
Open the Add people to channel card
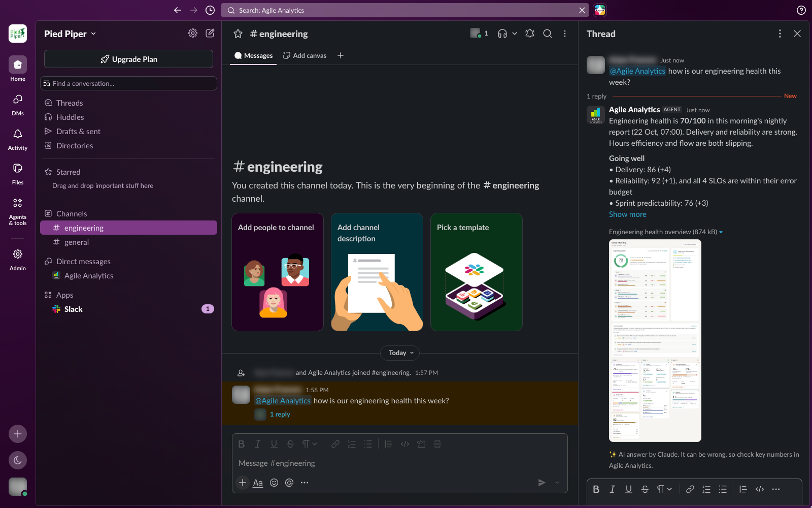[278, 272]
